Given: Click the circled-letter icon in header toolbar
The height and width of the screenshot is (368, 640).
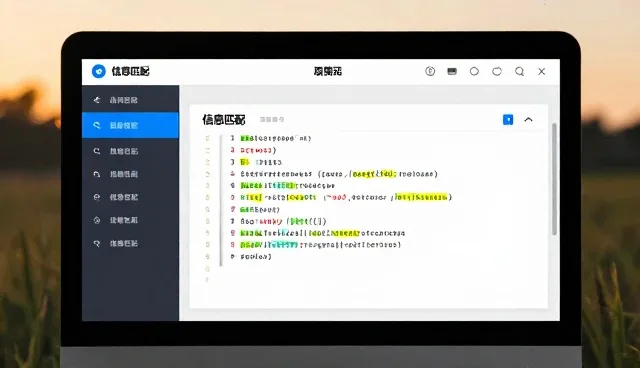Looking at the screenshot, I should 430,71.
